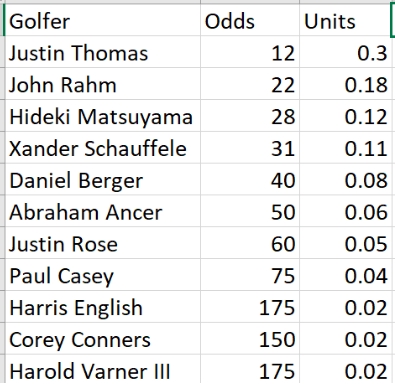Select the Abraham Ancer cell

[x=103, y=211]
